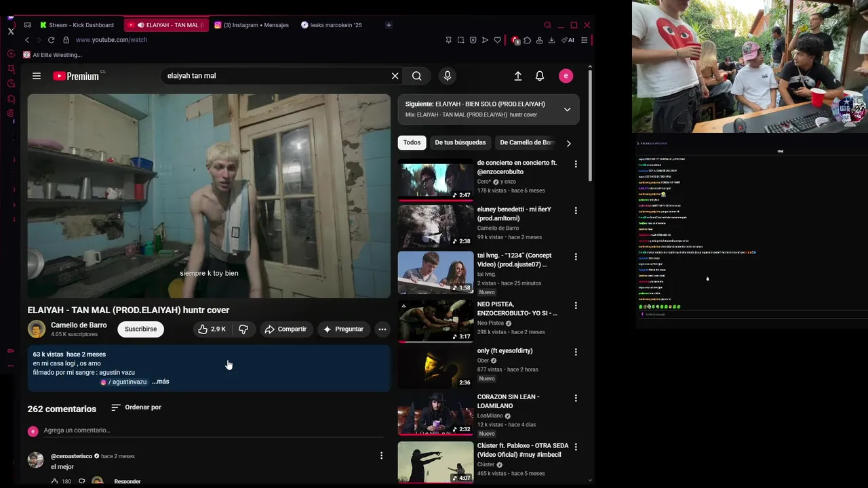Open options for 'CORAZON SIN LEAN' video
Image resolution: width=868 pixels, height=488 pixels.
(x=576, y=398)
